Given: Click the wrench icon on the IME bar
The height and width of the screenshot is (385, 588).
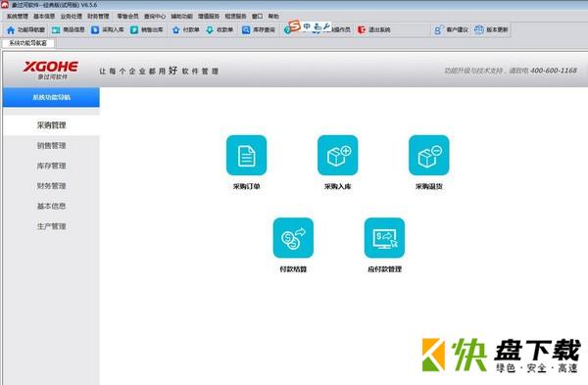Looking at the screenshot, I should tap(326, 26).
